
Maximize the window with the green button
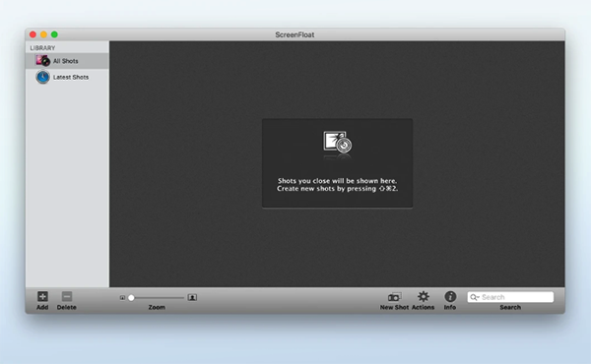[x=54, y=34]
